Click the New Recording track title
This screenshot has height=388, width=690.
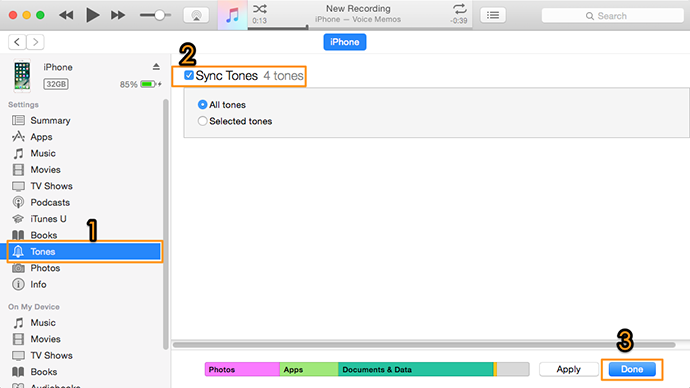(x=358, y=8)
